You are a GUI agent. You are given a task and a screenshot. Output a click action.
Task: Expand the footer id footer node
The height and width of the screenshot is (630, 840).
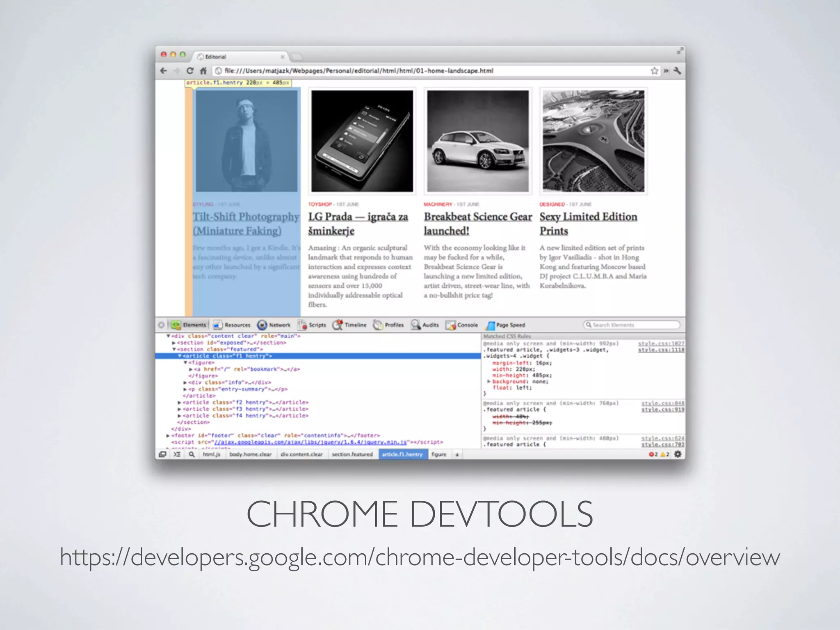point(168,435)
